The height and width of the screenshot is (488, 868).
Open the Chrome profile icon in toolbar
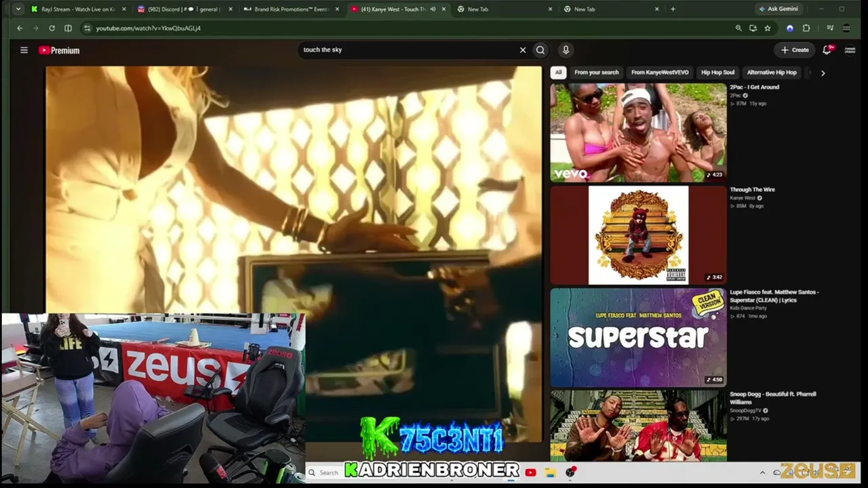[846, 28]
